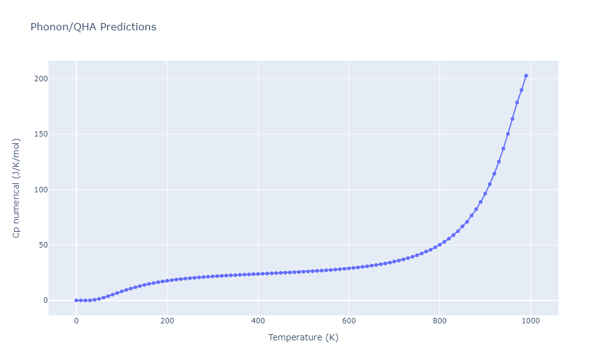Click the x-axis tick label '800'
This screenshot has width=607, height=364.
pyautogui.click(x=439, y=320)
